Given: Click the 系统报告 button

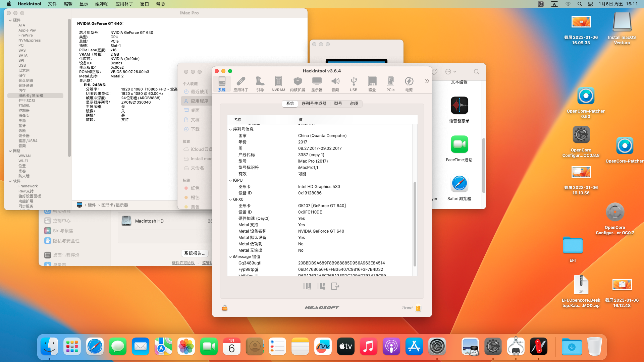Looking at the screenshot, I should 195,253.
